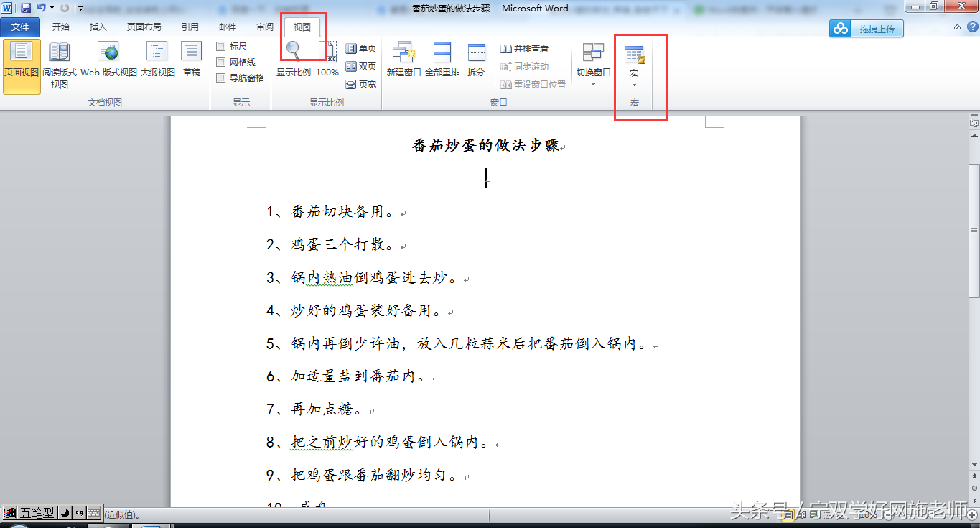The image size is (980, 528).
Task: Select the 邮件 tab
Action: pos(228,27)
